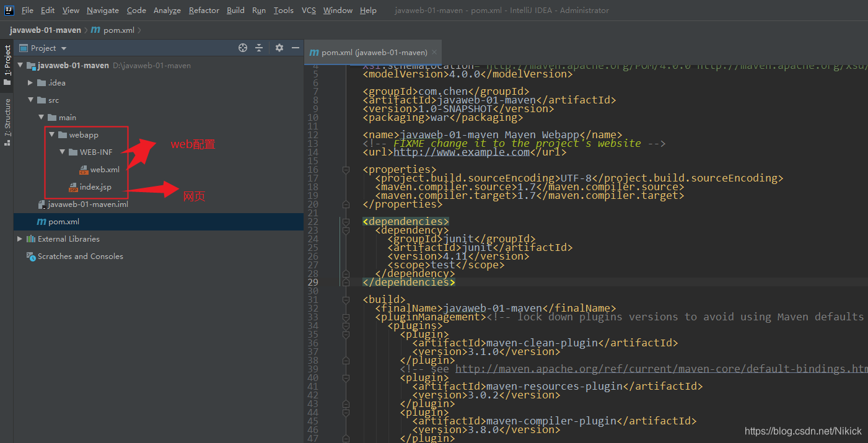The height and width of the screenshot is (443, 868).
Task: Click the web.xml file icon
Action: (x=84, y=169)
